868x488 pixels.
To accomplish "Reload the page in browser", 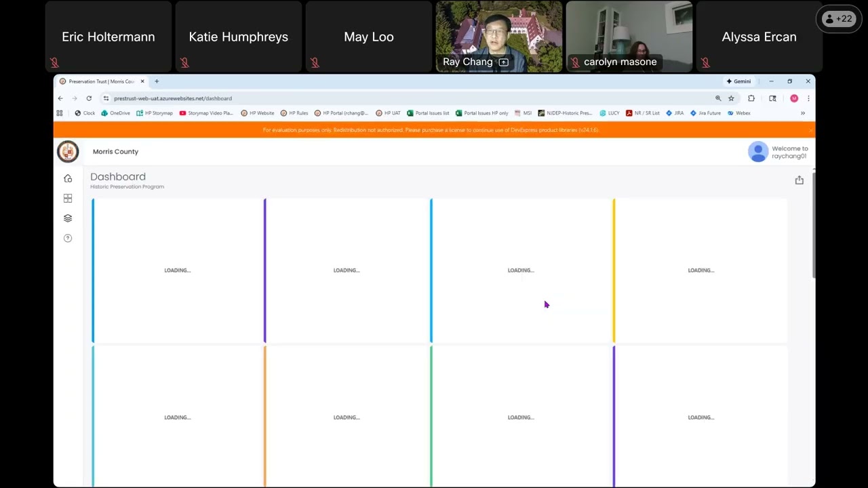I will 89,98.
